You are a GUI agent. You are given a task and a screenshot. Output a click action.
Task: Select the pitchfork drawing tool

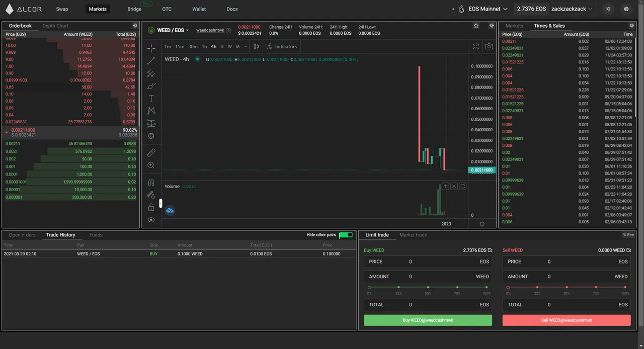tap(151, 73)
